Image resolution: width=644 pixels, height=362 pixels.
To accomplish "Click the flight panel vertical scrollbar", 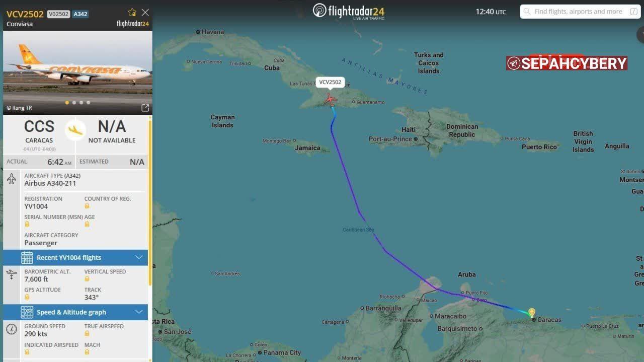I will pyautogui.click(x=149, y=201).
